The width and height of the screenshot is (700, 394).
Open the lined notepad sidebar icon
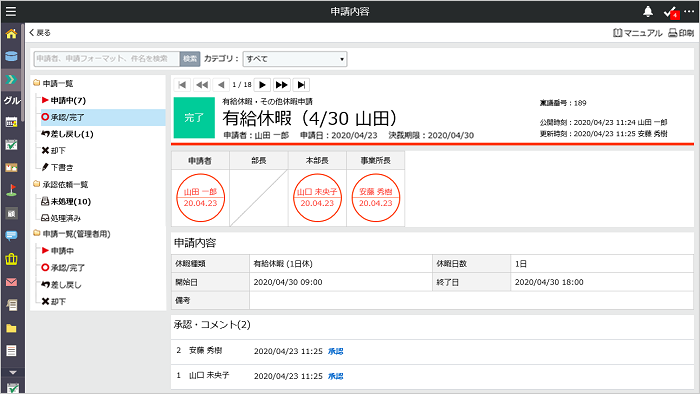click(11, 350)
